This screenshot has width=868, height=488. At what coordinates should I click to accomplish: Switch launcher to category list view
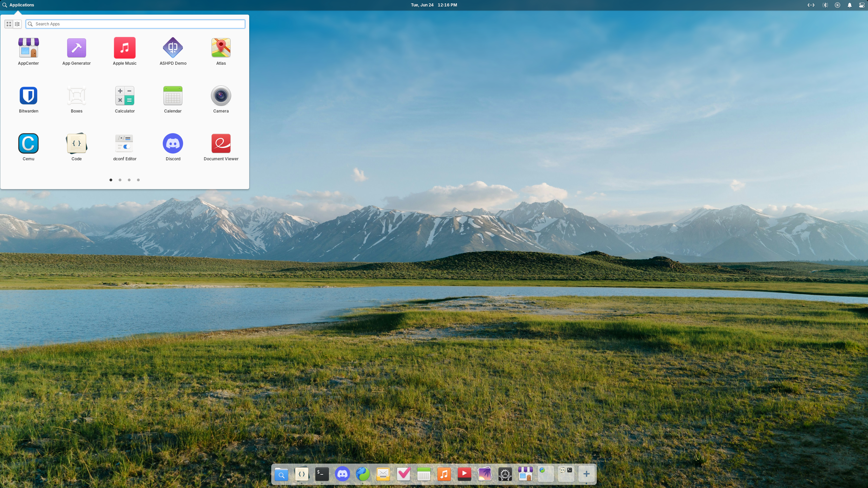17,24
